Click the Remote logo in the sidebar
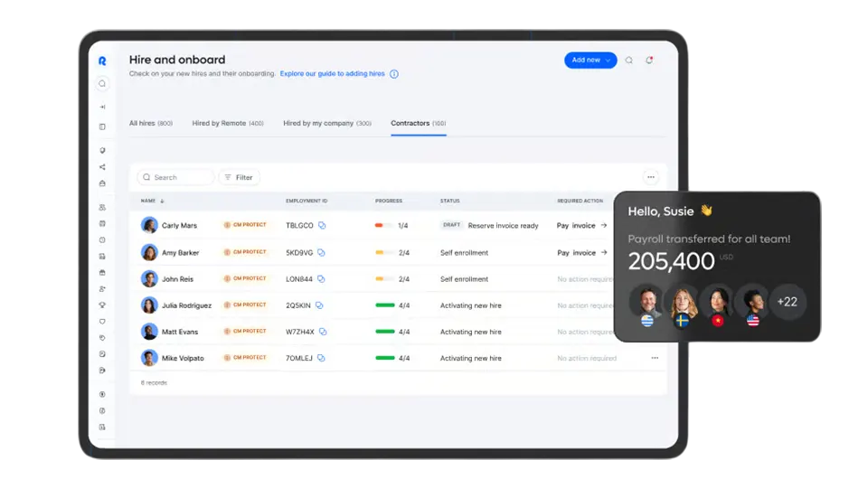868x488 pixels. click(x=102, y=61)
